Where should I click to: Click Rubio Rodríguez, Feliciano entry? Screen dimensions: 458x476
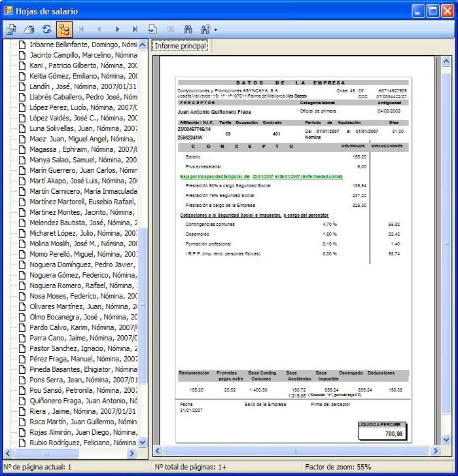click(x=83, y=443)
